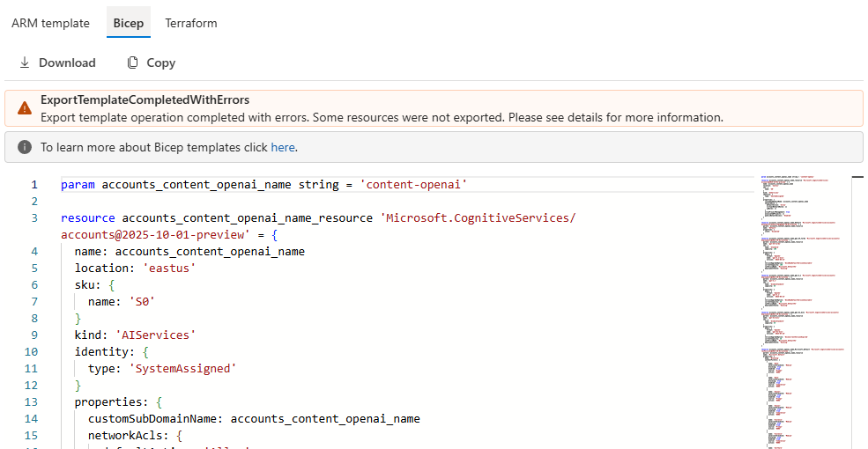
Task: Click the vertical scrollbar of the editor
Action: pyautogui.click(x=858, y=312)
